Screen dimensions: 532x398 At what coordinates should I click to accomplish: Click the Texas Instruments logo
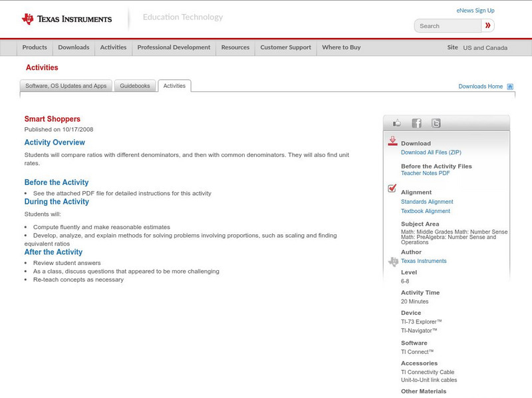point(66,19)
